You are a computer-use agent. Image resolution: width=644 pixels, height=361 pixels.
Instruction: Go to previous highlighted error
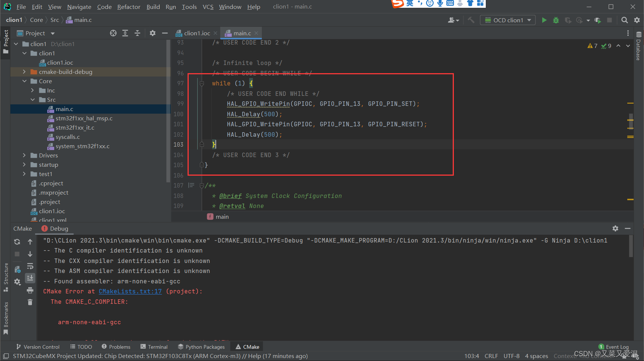618,46
